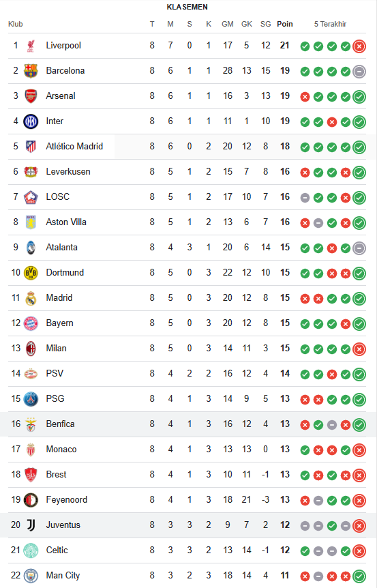The height and width of the screenshot is (588, 377).
Task: Click the Klub column header
Action: (x=16, y=24)
